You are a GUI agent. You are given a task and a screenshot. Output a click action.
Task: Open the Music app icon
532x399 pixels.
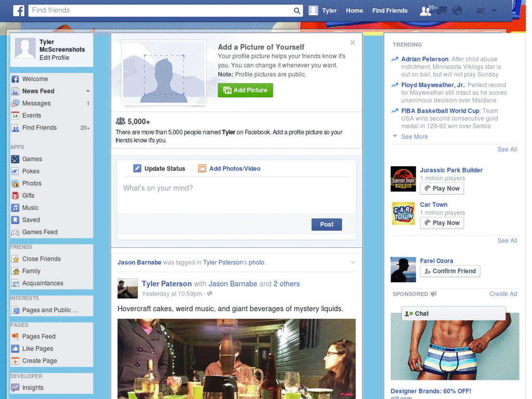pos(15,208)
